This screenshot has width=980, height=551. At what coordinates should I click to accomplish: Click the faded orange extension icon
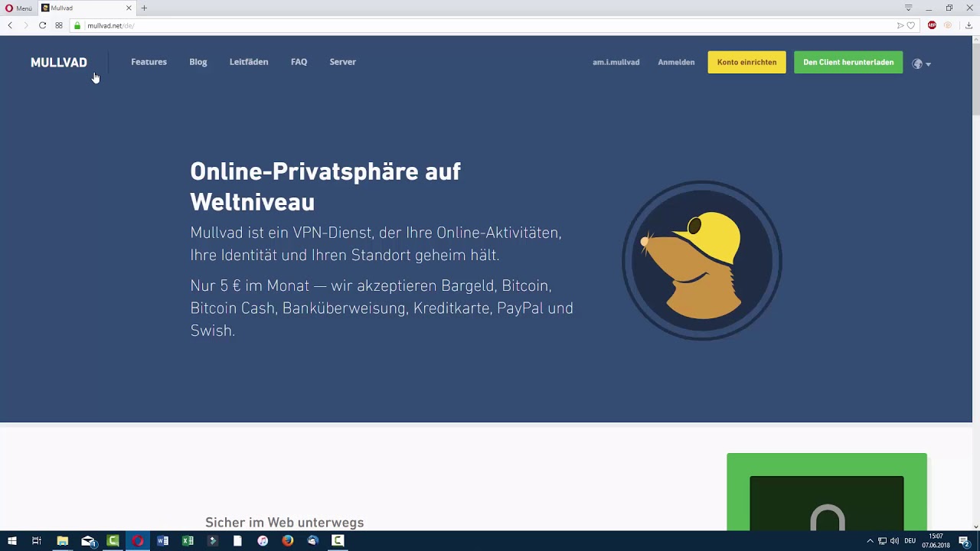[948, 25]
